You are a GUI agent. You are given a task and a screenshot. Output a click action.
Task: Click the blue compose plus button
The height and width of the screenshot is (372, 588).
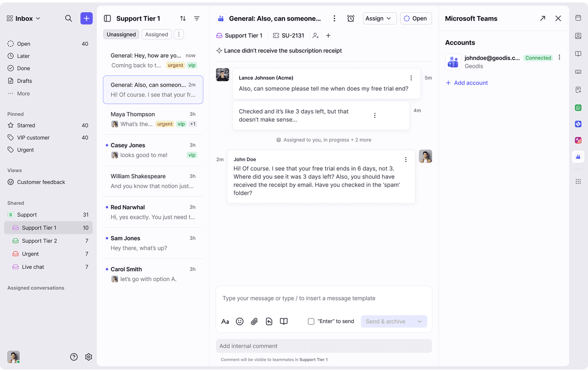tap(86, 19)
